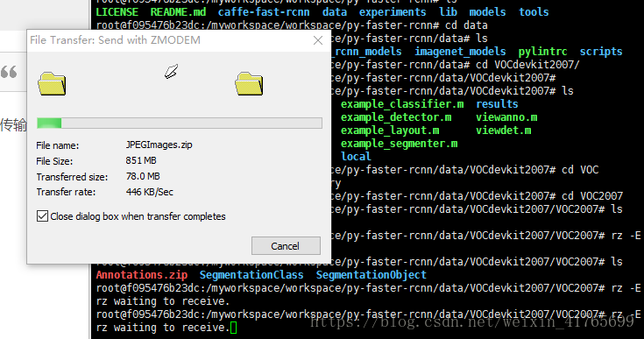644x339 pixels.
Task: Click the 851 MB file size value
Action: coord(141,160)
